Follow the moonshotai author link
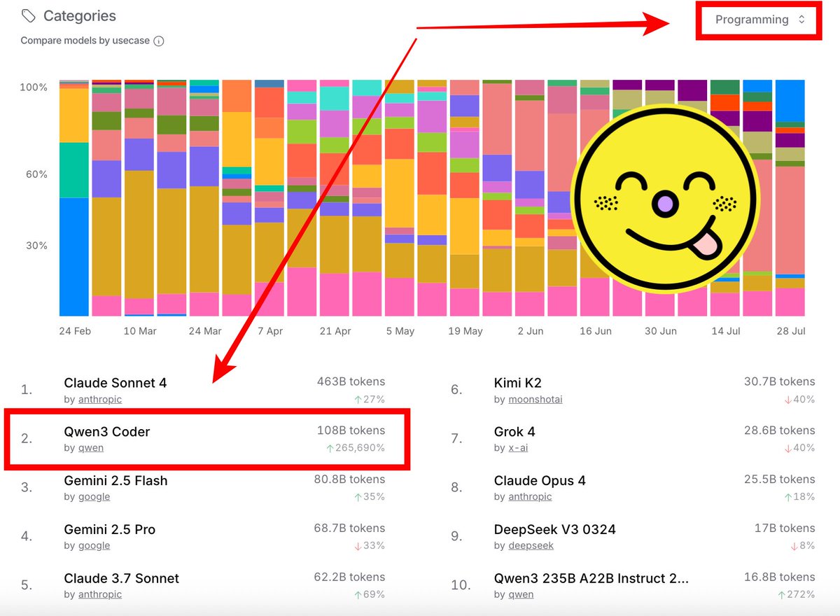840x616 pixels. (x=535, y=399)
